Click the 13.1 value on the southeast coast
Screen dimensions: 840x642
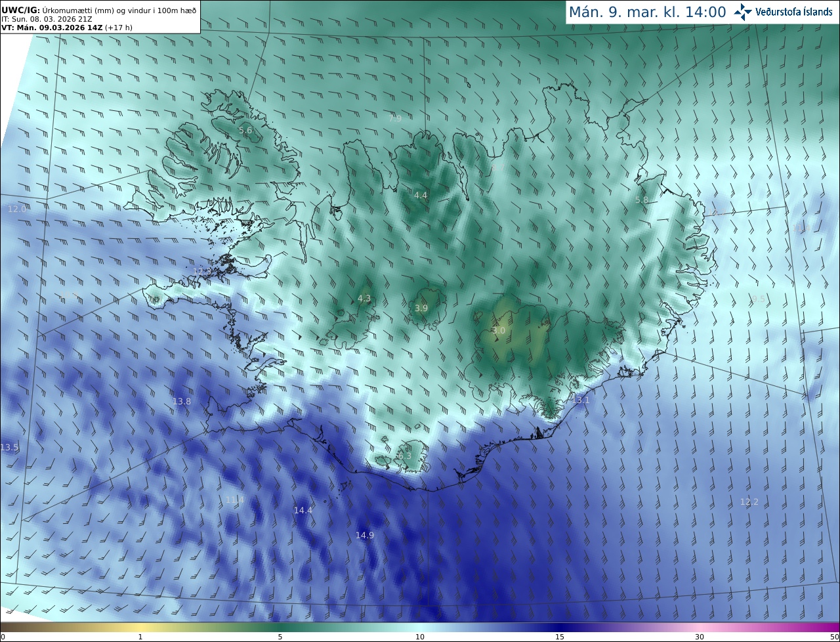pos(581,400)
